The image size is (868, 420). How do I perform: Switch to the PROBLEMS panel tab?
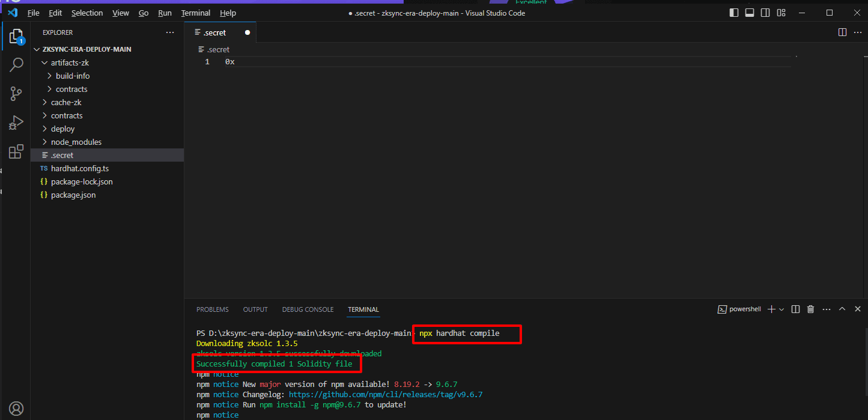click(x=213, y=309)
